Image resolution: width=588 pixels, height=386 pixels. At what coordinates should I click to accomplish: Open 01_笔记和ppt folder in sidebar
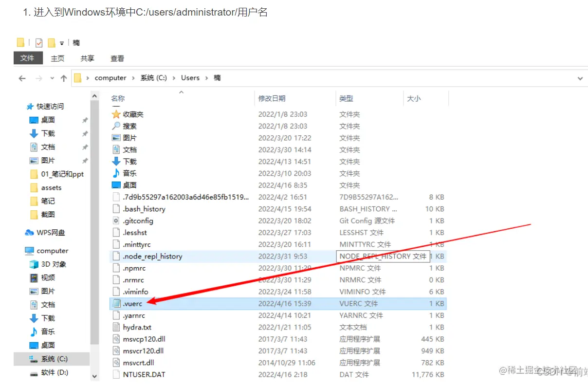click(62, 174)
